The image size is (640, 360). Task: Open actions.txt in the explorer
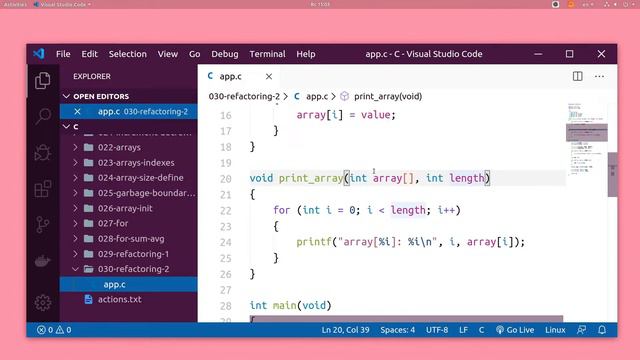(x=128, y=299)
